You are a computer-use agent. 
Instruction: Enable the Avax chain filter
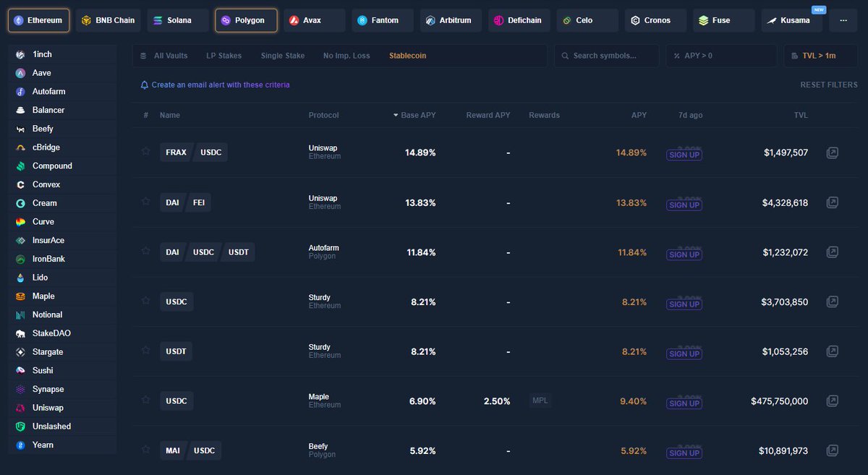pyautogui.click(x=314, y=20)
